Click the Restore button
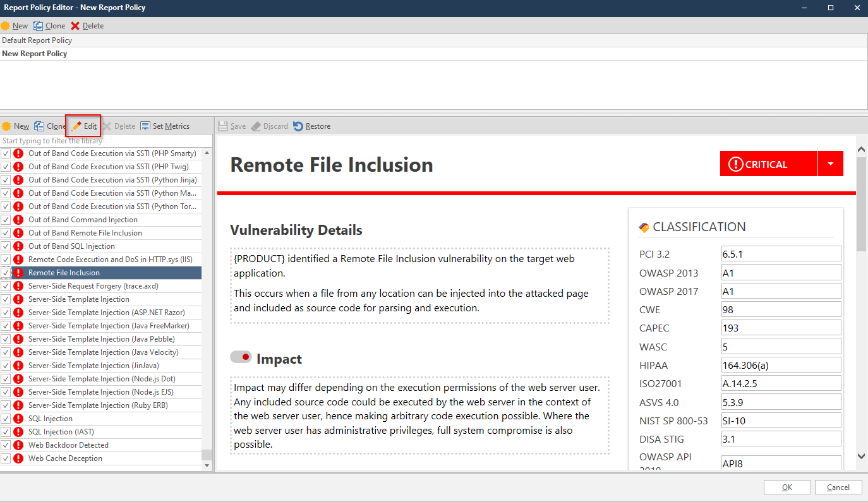 (x=312, y=126)
